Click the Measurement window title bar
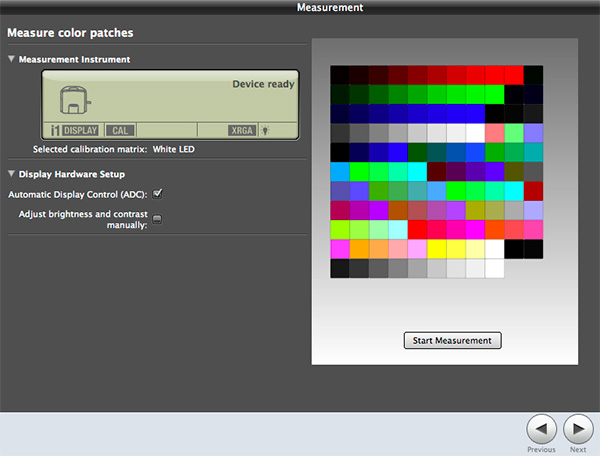The height and width of the screenshot is (456, 600). [330, 8]
